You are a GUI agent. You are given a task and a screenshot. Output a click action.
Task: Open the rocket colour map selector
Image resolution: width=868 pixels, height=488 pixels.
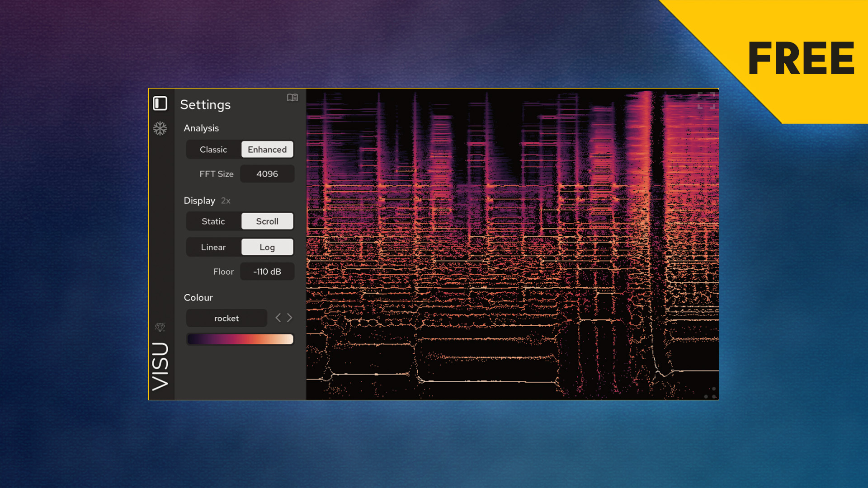(226, 318)
